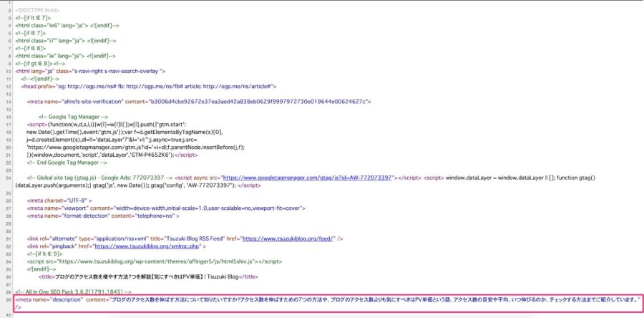Image resolution: width=644 pixels, height=318 pixels.
Task: Click the html class="ie6" line
Action: click(x=67, y=25)
